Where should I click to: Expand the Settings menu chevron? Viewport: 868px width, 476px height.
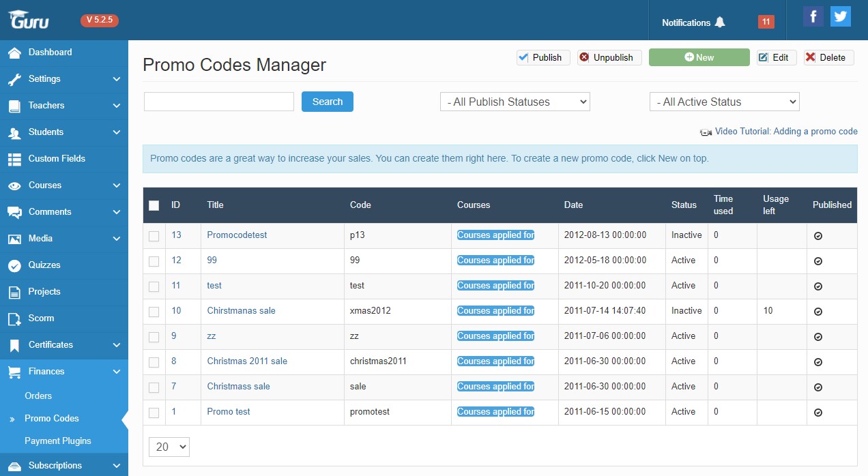pyautogui.click(x=117, y=79)
